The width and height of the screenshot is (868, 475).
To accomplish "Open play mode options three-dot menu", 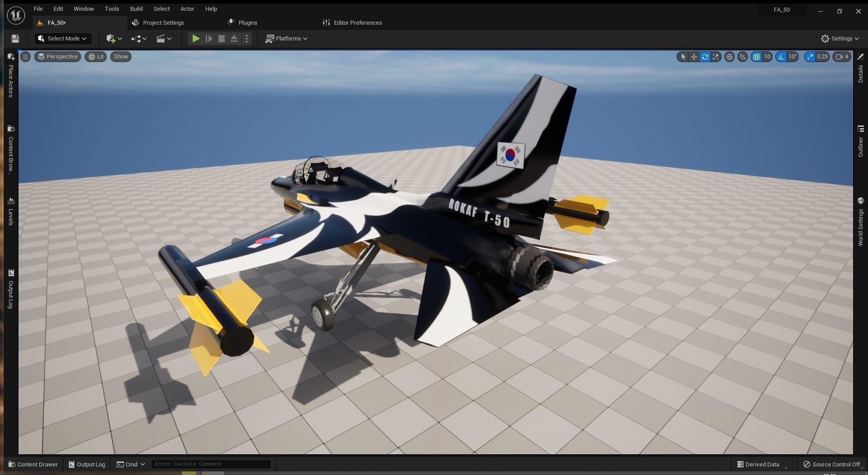I will [x=246, y=39].
